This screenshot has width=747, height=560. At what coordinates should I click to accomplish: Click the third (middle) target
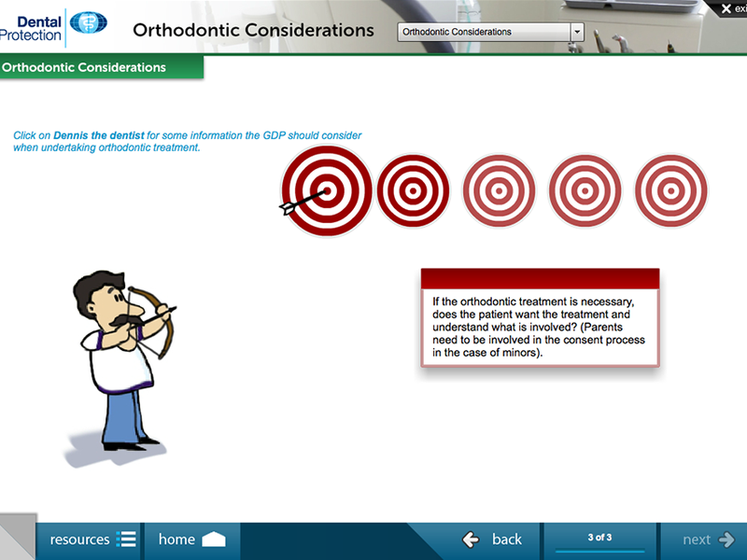[x=499, y=190]
